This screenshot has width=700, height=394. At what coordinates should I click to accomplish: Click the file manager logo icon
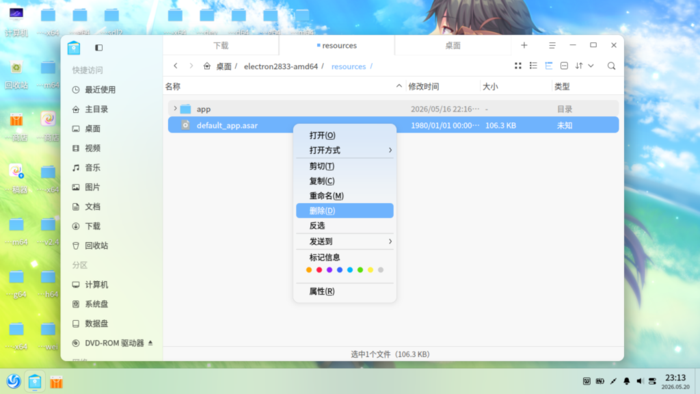click(74, 47)
